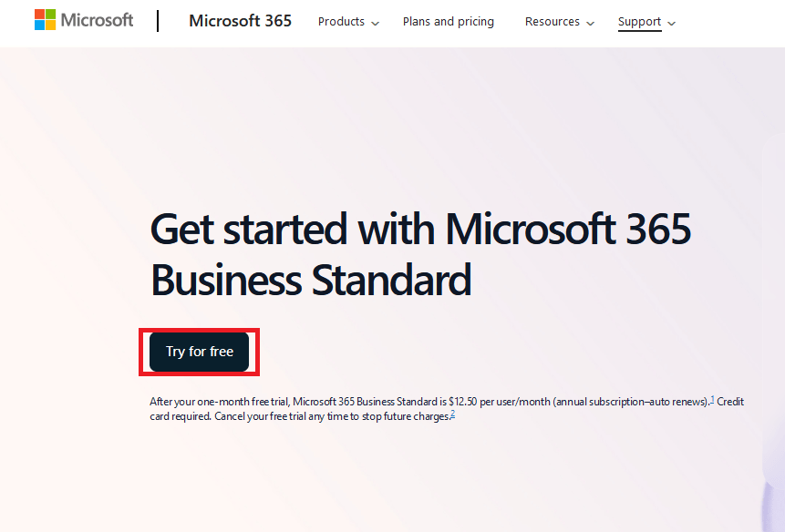Viewport: 785px width, 532px height.
Task: Open the Resources menu
Action: click(553, 22)
